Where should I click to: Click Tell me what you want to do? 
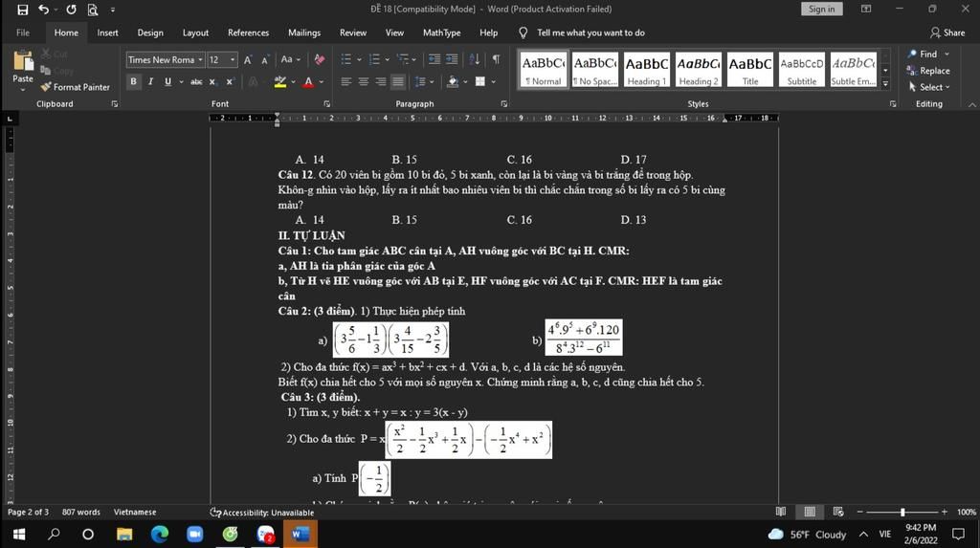pos(590,33)
